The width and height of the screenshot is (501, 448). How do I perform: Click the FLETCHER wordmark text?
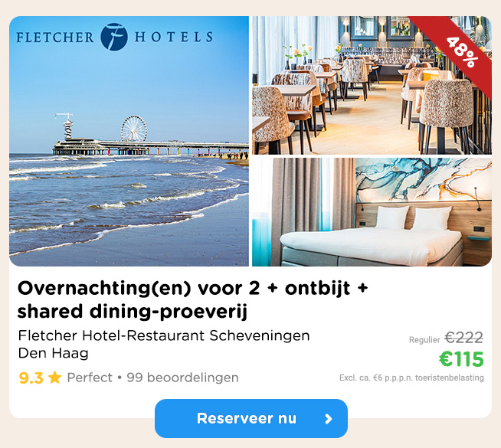[x=55, y=38]
